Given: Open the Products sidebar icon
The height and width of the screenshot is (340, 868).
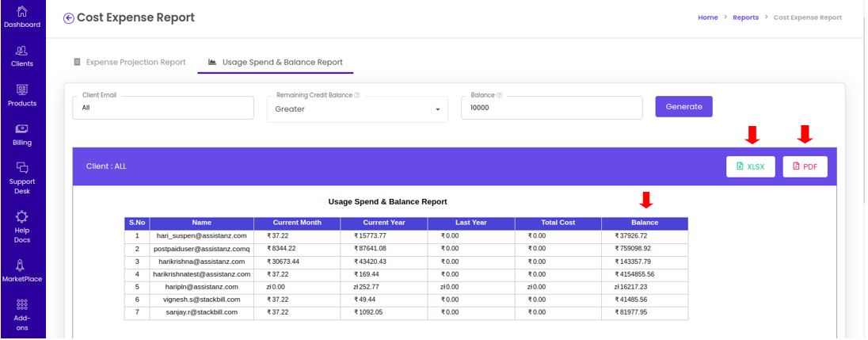Looking at the screenshot, I should [x=22, y=90].
